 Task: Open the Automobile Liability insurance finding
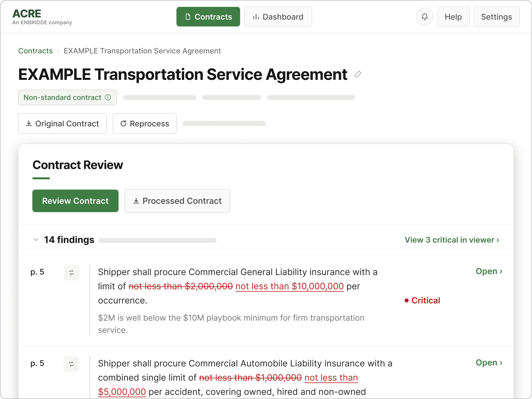click(x=489, y=363)
